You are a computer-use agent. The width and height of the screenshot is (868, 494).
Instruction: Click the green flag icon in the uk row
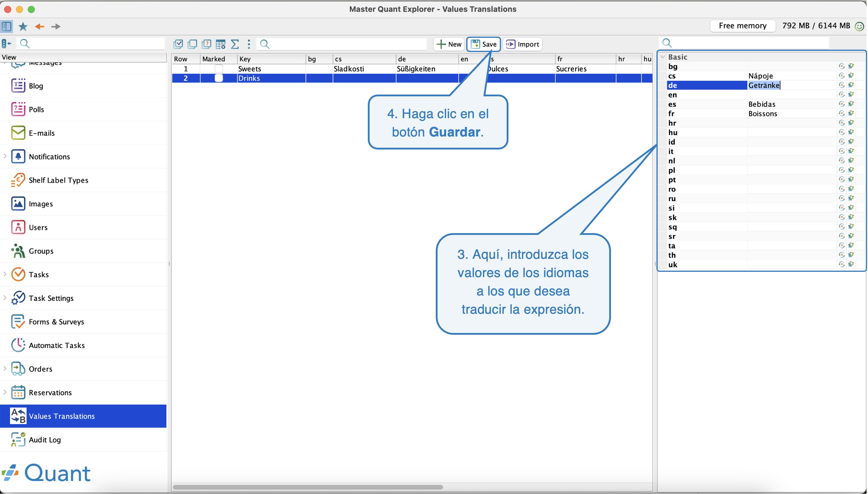point(851,264)
